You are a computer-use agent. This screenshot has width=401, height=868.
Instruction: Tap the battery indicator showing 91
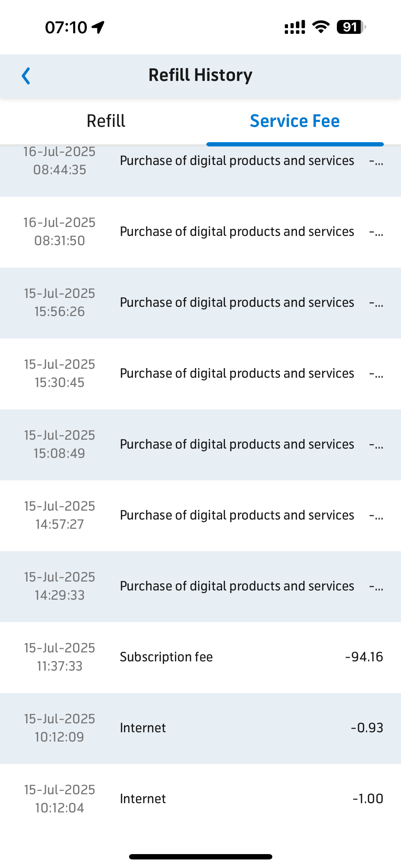tap(351, 27)
